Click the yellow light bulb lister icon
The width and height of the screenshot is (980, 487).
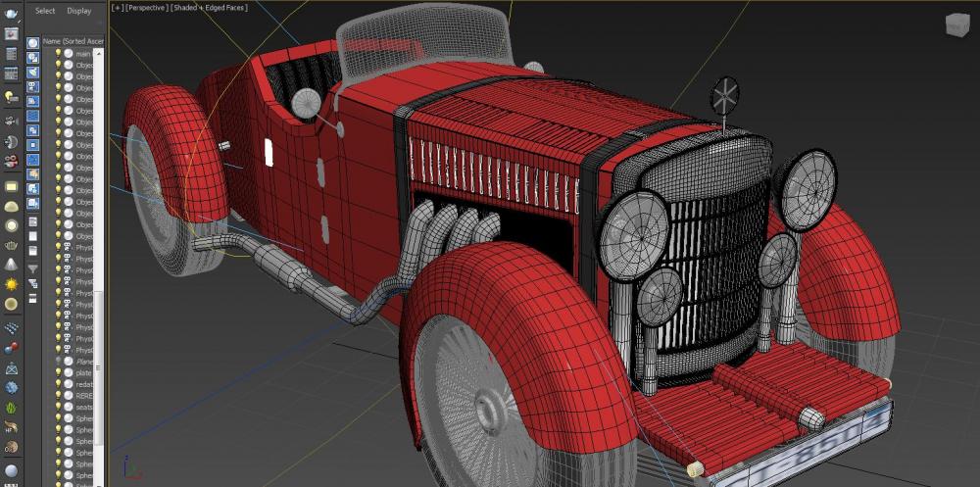click(11, 96)
